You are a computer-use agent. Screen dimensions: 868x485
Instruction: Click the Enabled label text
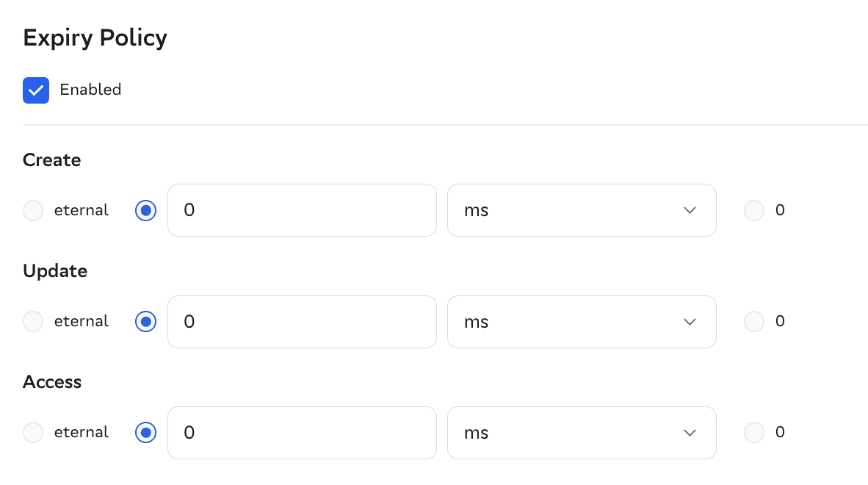click(x=90, y=90)
